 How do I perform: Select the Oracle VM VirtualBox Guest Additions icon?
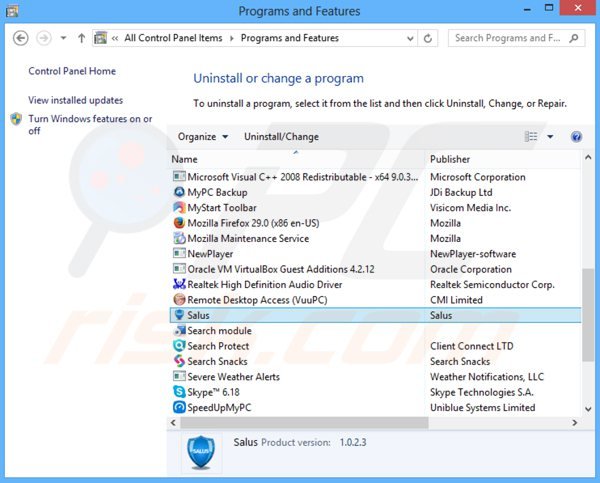click(x=179, y=269)
